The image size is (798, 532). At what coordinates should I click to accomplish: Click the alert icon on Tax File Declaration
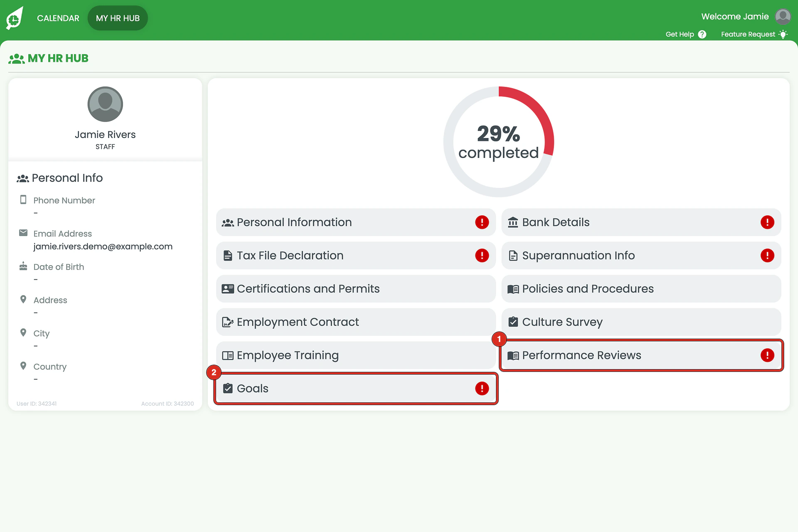pos(482,256)
